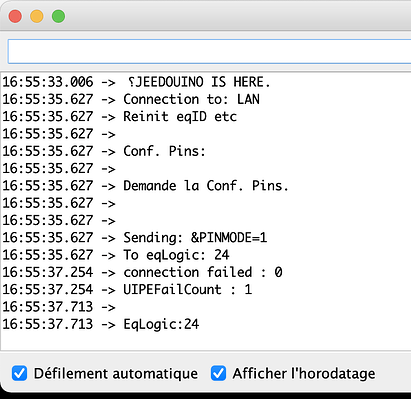Click the connection failed : 0 line
This screenshot has width=411, height=399.
tap(142, 272)
